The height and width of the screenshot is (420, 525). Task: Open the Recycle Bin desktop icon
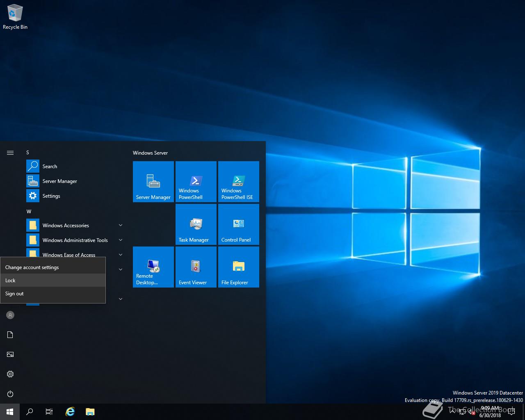tap(15, 17)
